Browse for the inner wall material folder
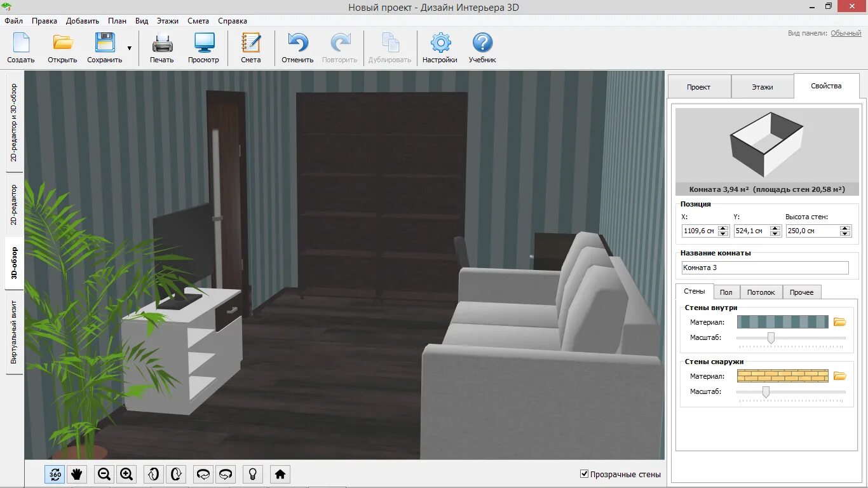Viewport: 868px width, 488px height. click(840, 322)
